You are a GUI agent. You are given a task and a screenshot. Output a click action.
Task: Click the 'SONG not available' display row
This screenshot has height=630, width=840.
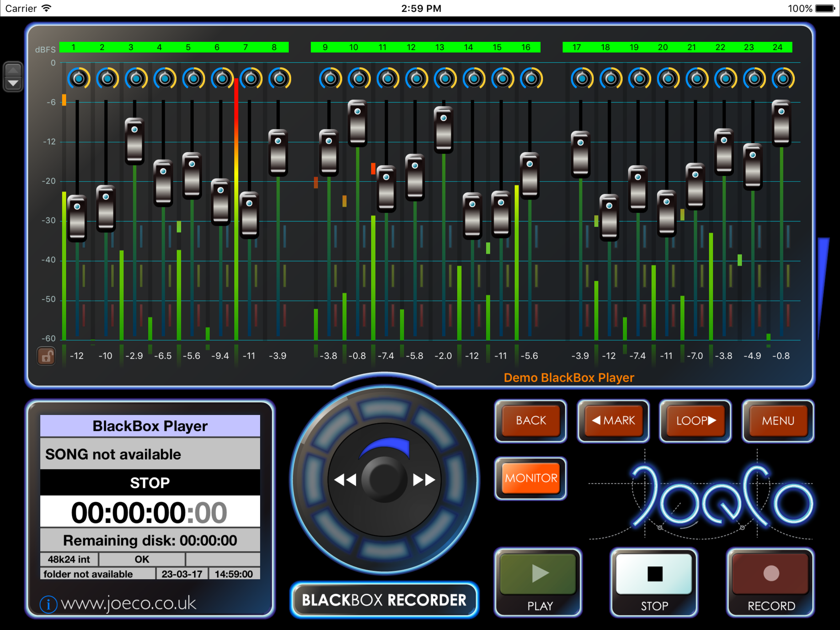point(150,454)
